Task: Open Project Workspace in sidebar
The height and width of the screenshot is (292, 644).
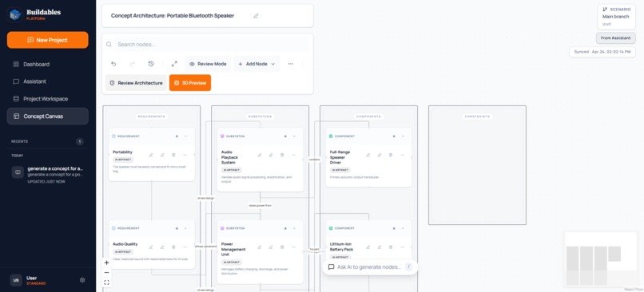Action: tap(48, 99)
